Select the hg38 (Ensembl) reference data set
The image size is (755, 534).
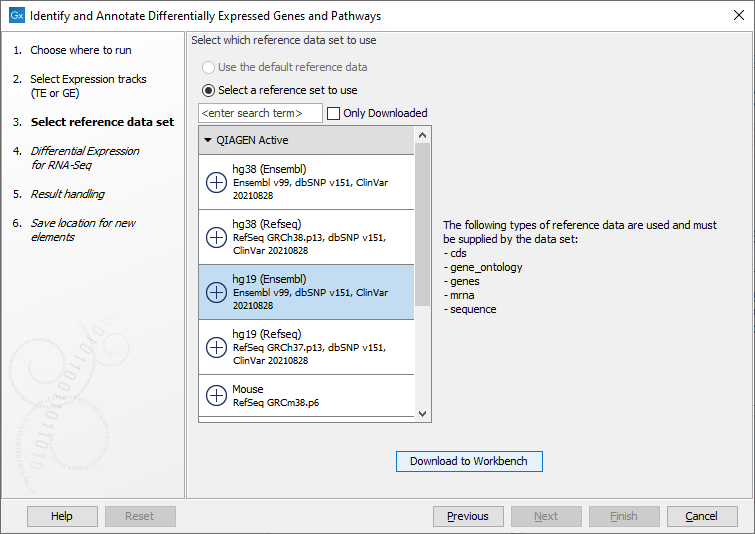(306, 182)
